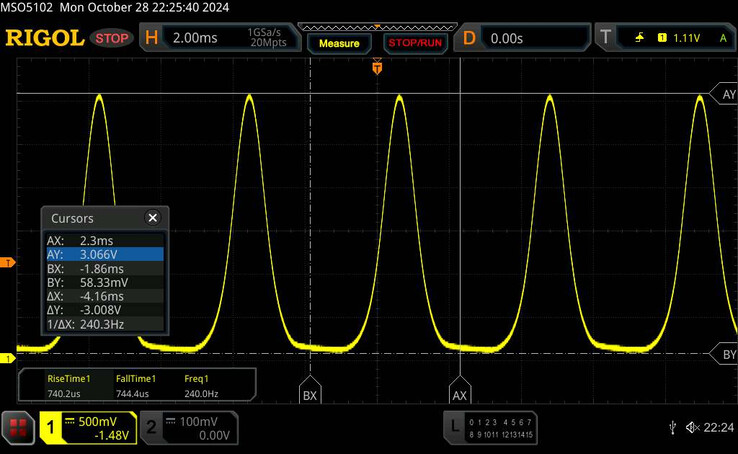
Task: Select the highlighted AY row in Cursors
Action: (x=104, y=255)
